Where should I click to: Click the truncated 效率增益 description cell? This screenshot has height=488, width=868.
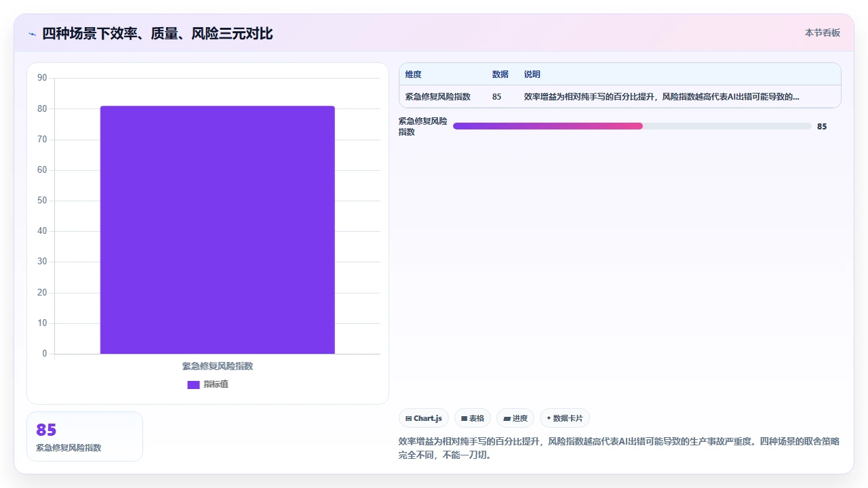pyautogui.click(x=661, y=97)
